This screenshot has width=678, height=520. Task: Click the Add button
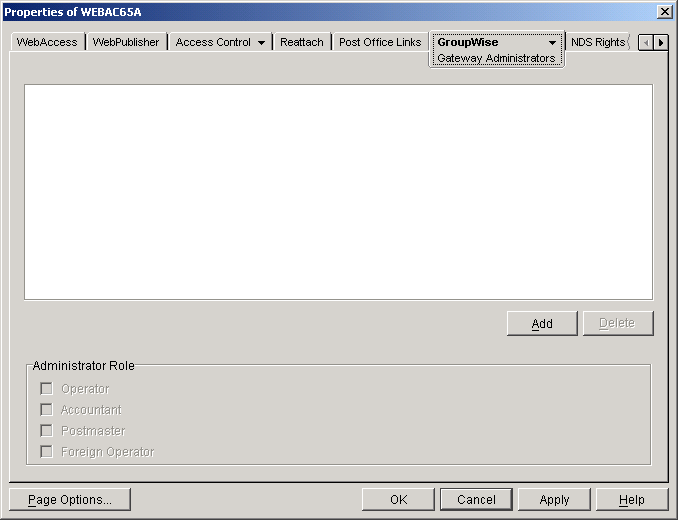pos(542,323)
